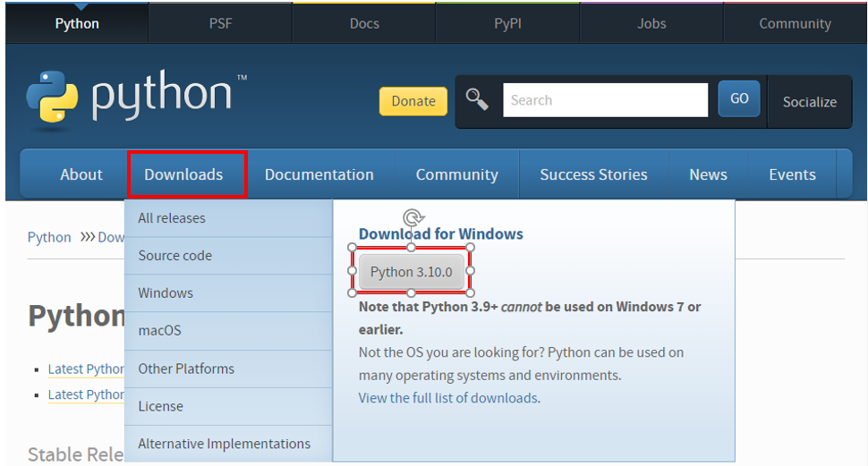Screen dimensions: 868x466
Task: Choose macOS in Downloads submenu
Action: point(228,330)
